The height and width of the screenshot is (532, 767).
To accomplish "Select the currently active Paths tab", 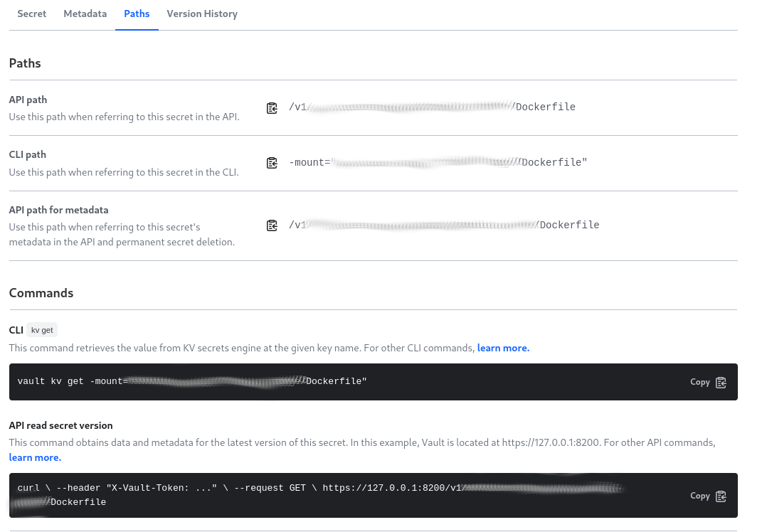I will pos(136,14).
